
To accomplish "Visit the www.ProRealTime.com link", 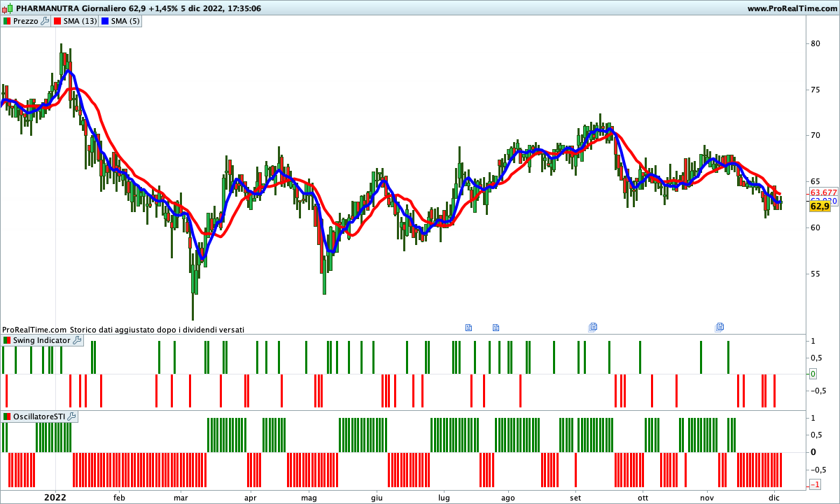I will point(792,8).
